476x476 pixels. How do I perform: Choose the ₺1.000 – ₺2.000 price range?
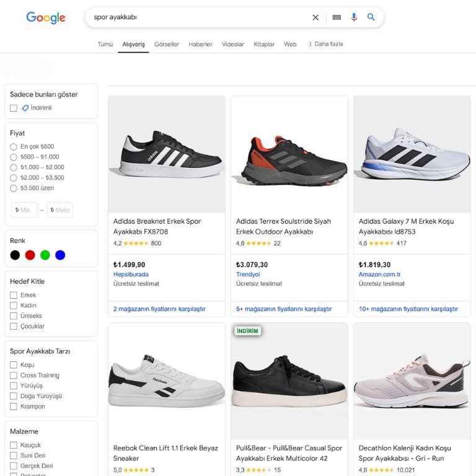click(14, 167)
